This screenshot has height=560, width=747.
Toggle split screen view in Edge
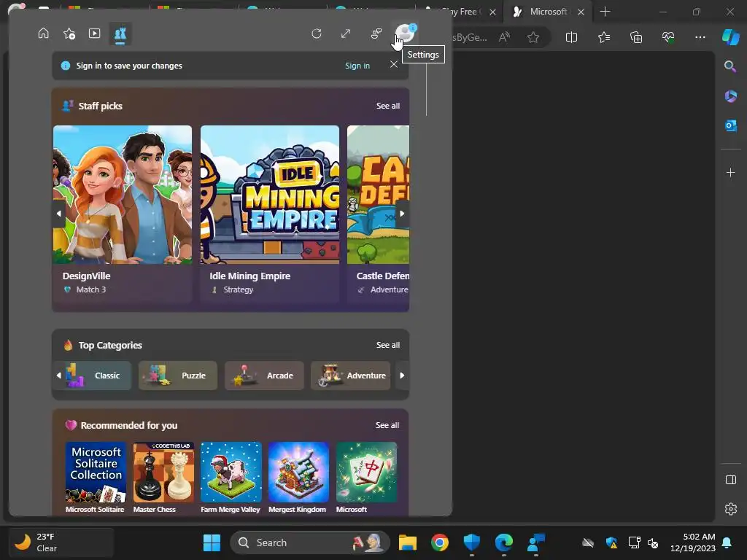point(571,37)
